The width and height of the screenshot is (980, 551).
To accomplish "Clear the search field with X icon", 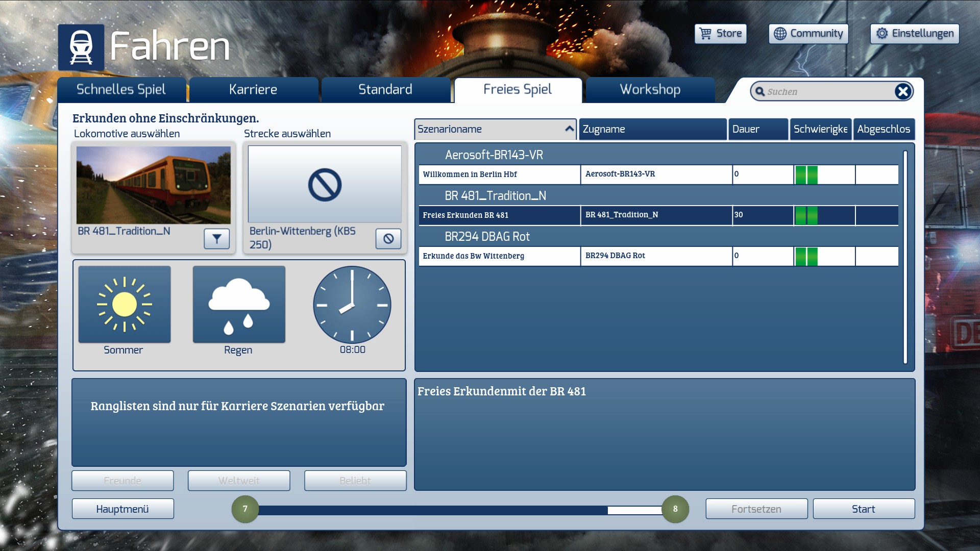I will (x=902, y=91).
